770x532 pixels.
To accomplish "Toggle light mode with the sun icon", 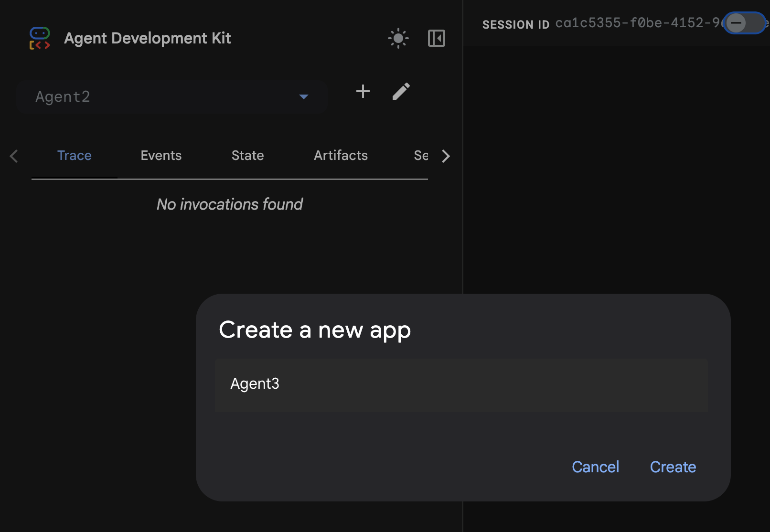I will click(398, 38).
